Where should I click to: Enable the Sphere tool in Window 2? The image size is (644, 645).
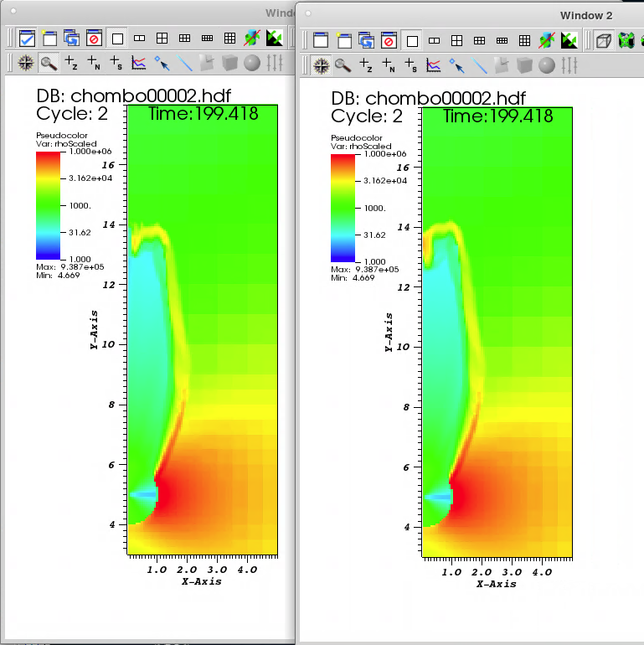coord(547,65)
